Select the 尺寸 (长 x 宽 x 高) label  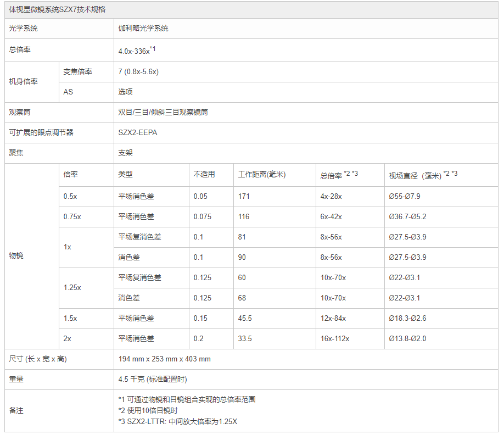[38, 359]
